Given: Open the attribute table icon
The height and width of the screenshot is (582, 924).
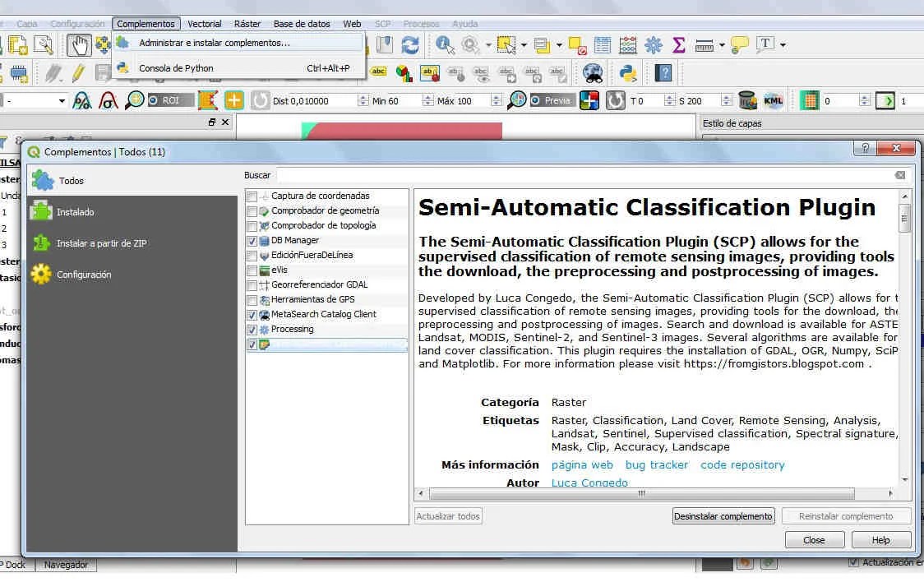Looking at the screenshot, I should 603,44.
